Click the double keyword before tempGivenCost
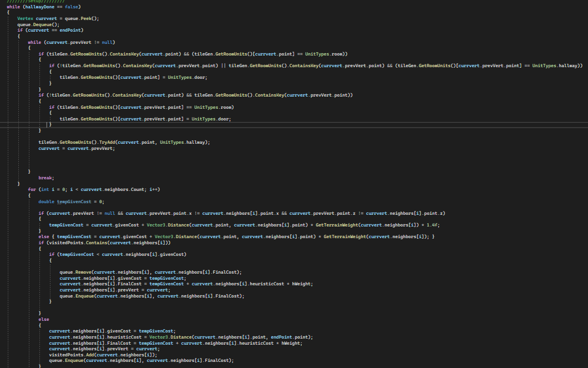The width and height of the screenshot is (588, 368). (x=46, y=201)
